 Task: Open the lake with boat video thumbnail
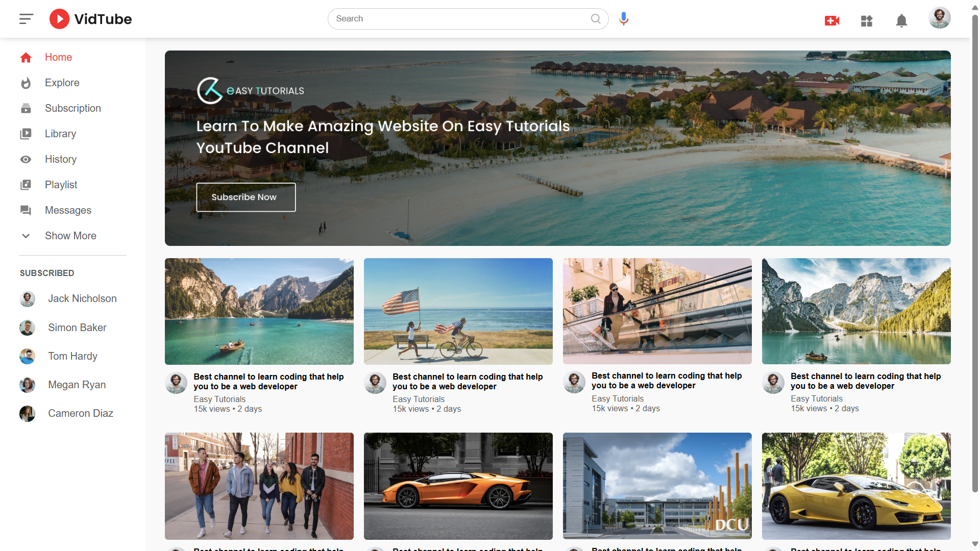pos(259,311)
